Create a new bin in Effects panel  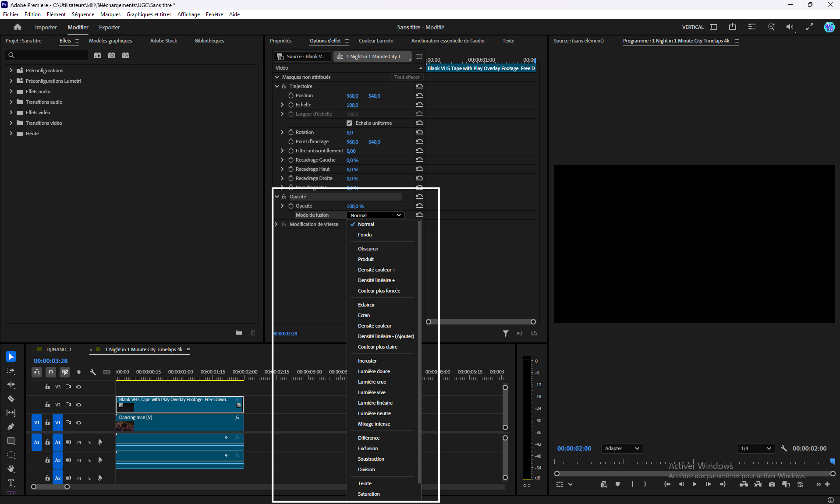(239, 333)
